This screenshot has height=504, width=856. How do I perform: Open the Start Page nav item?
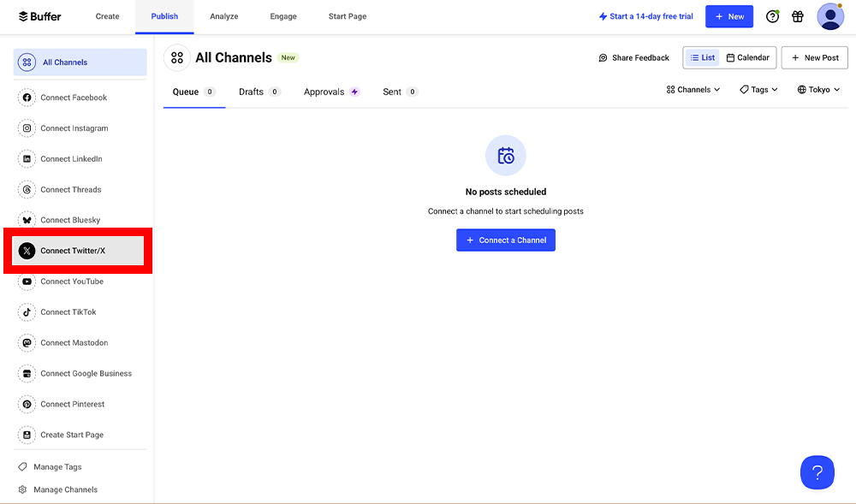click(348, 16)
